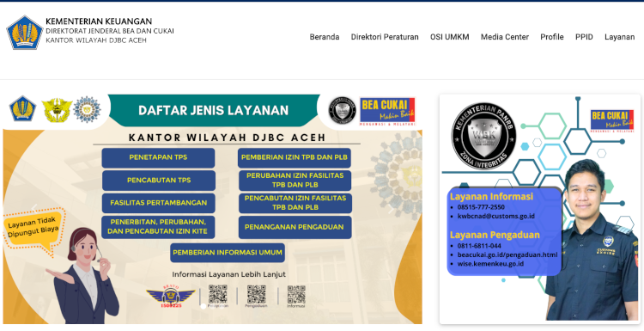Click the Fasilitas Pertambangan box

coord(159,203)
